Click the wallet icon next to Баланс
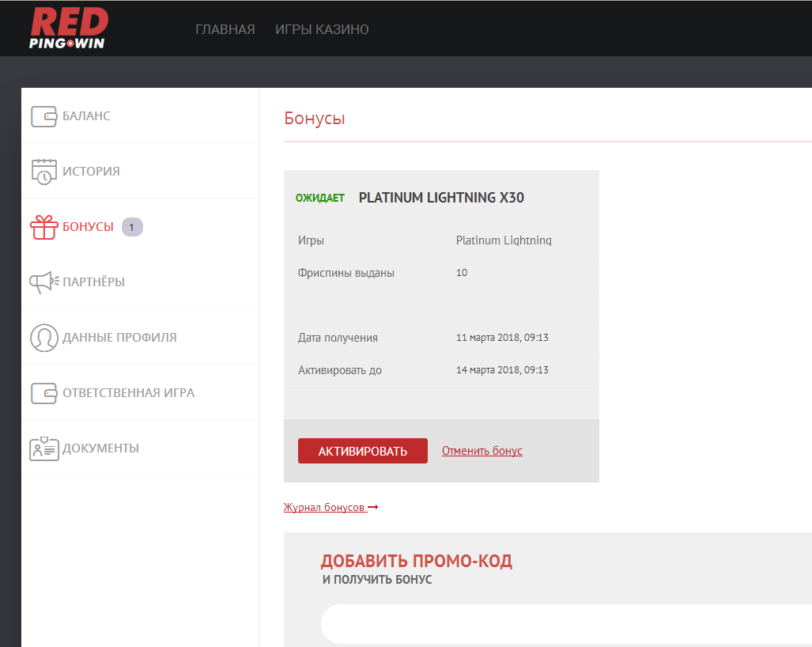The image size is (812, 647). click(43, 116)
